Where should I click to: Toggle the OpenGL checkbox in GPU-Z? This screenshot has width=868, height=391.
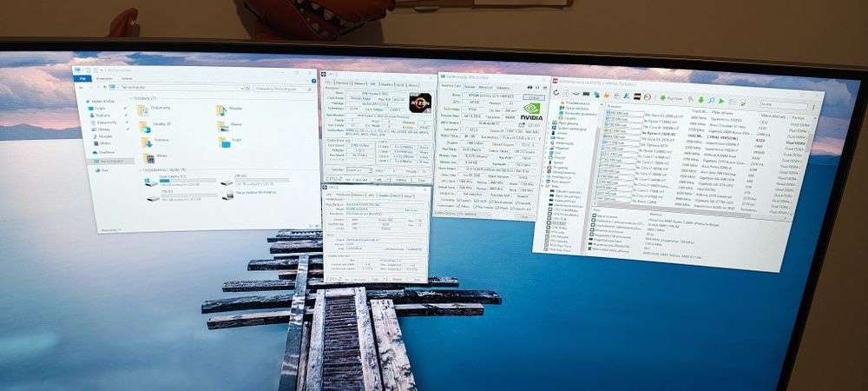coord(511,209)
